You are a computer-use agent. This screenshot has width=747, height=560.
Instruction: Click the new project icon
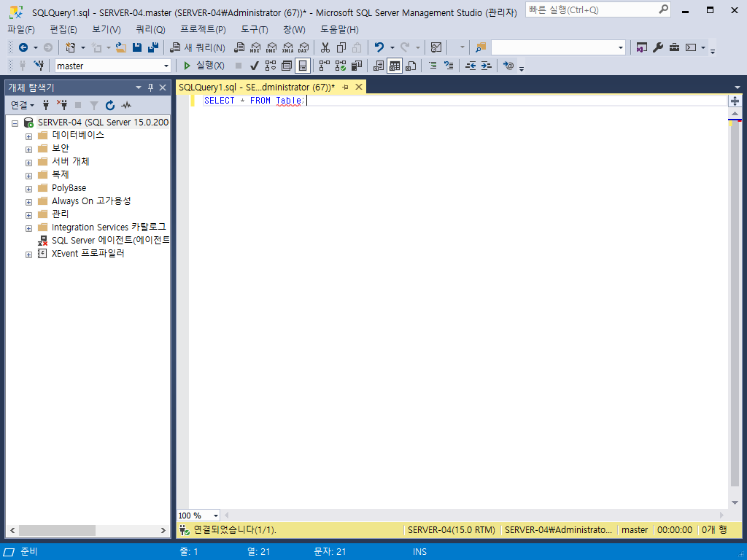click(71, 47)
